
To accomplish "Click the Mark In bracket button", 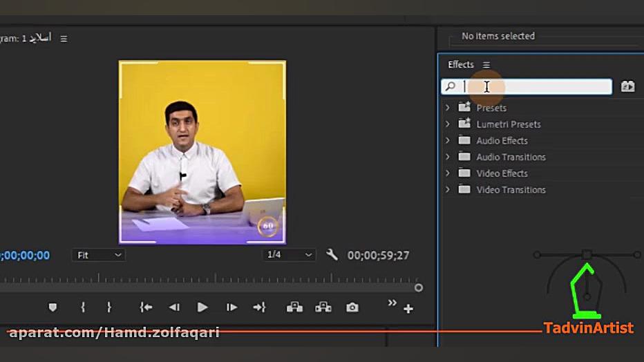I will [x=83, y=307].
